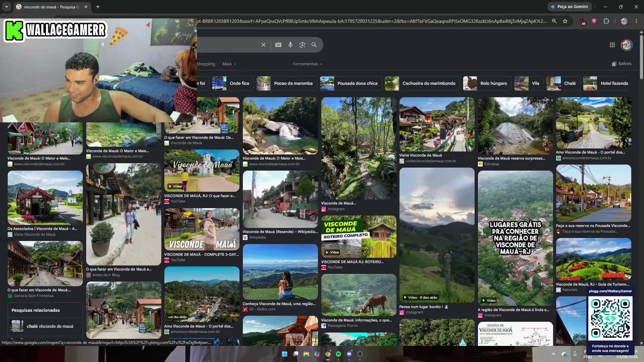Open the chalé visconde de mauá related search
The height and width of the screenshot is (362, 644).
45,326
